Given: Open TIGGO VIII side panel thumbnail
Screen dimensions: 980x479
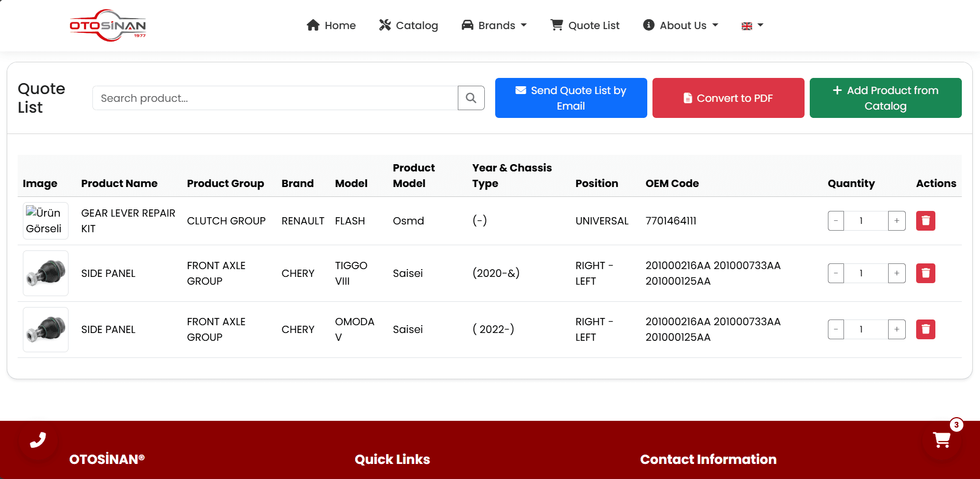Looking at the screenshot, I should pyautogui.click(x=46, y=273).
